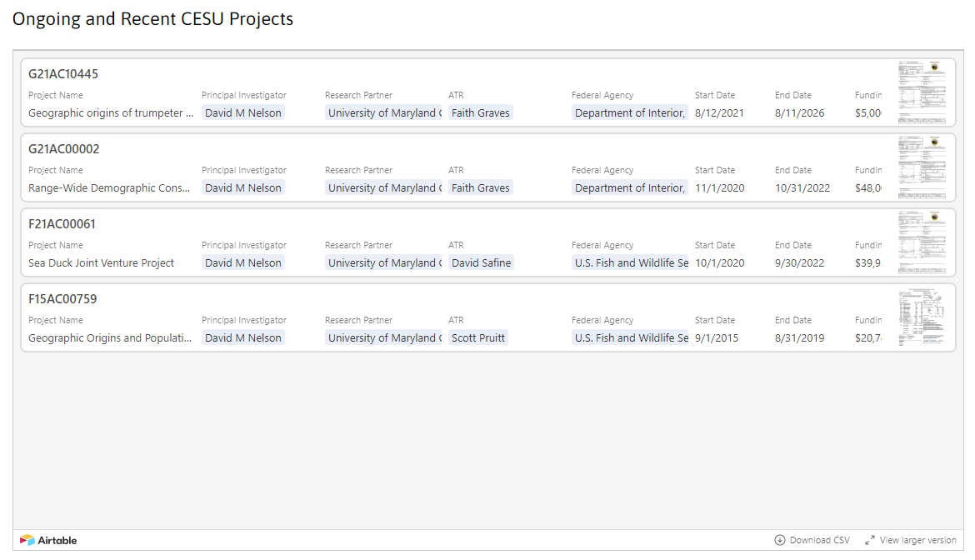Open record F15AC00759 title

tap(62, 299)
